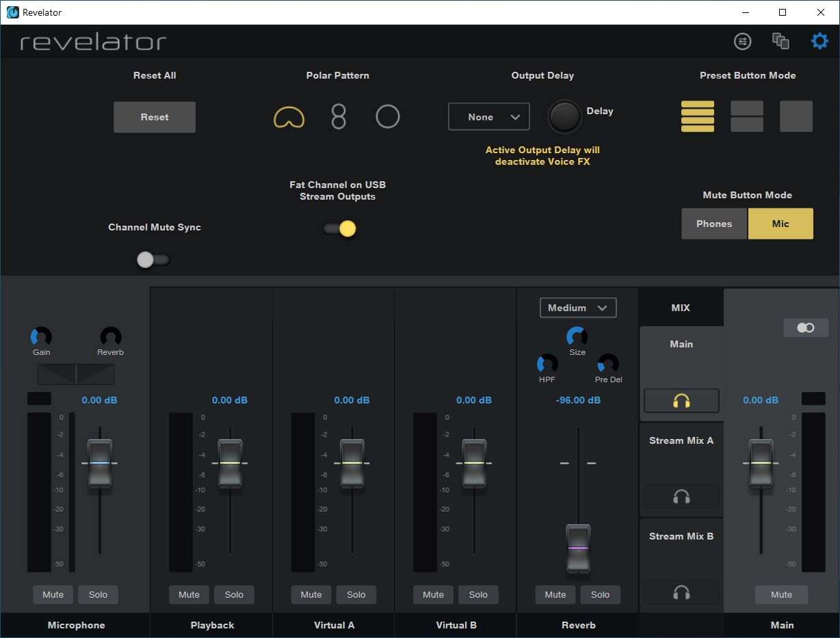The image size is (840, 638).
Task: Choose single-preset button mode icon
Action: click(796, 116)
